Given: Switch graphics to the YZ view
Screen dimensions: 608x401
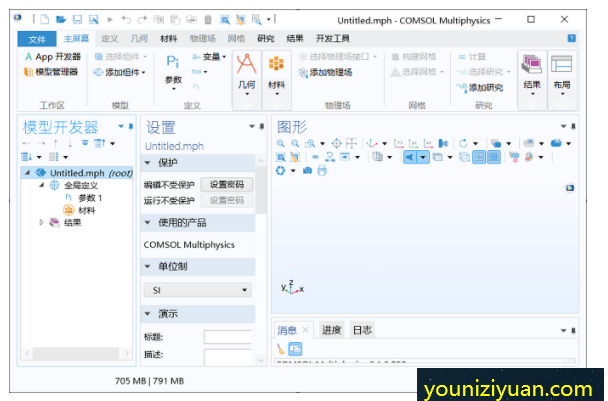Looking at the screenshot, I should coord(413,143).
